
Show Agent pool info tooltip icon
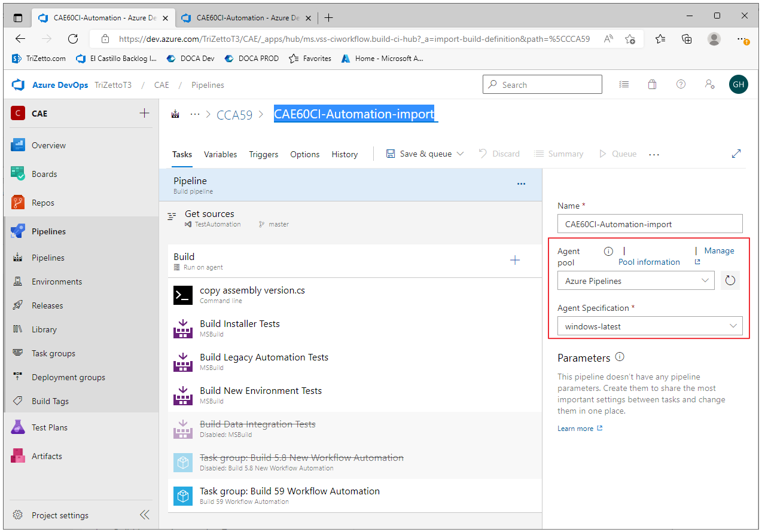[x=608, y=251]
